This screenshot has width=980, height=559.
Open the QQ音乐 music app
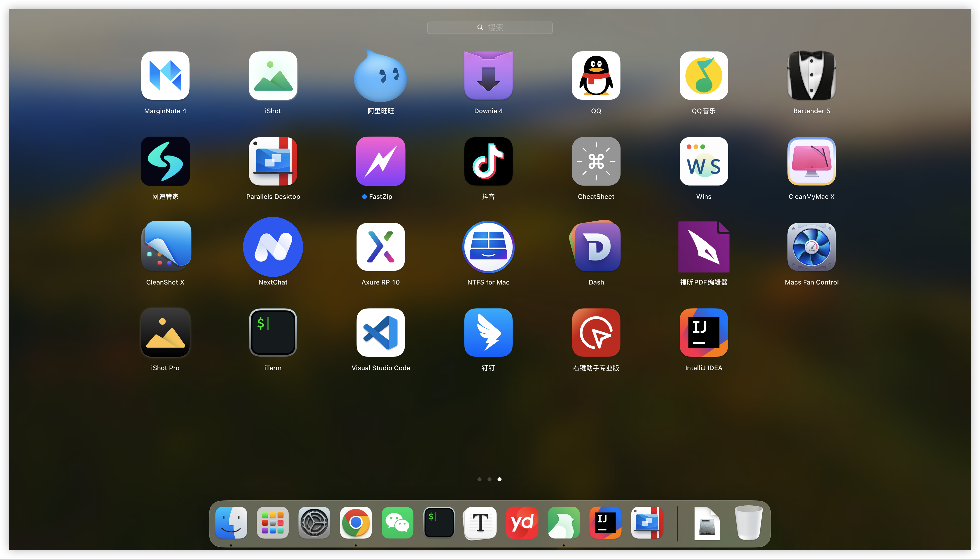pos(703,76)
